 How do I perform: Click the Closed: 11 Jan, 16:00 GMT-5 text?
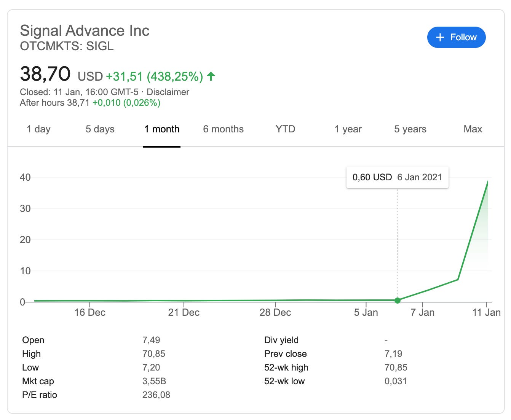(79, 92)
